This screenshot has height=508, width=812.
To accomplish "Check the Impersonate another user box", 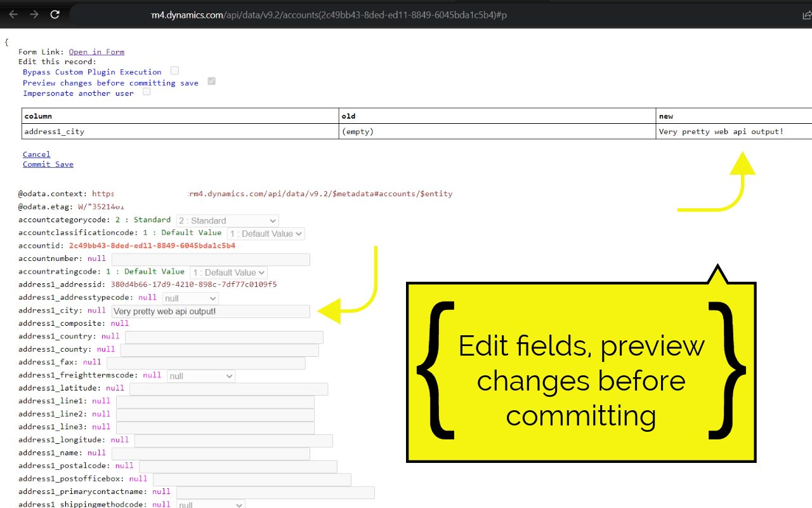I will (147, 91).
